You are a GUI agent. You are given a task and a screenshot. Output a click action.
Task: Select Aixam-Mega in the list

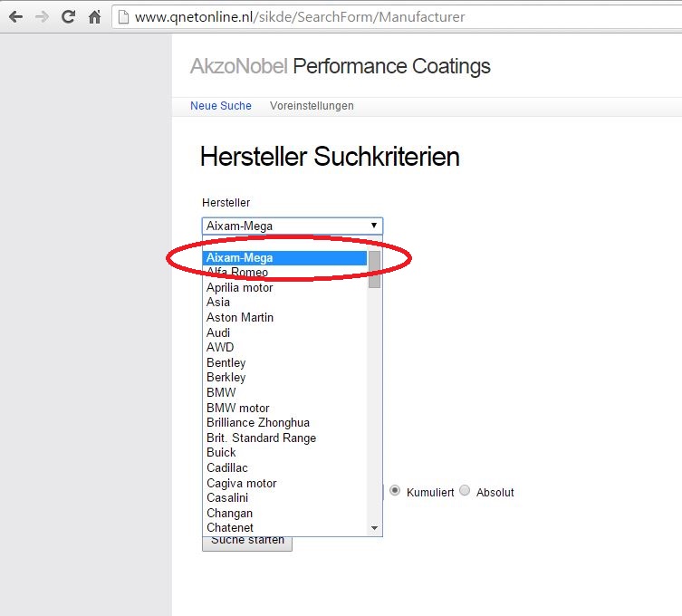tap(285, 257)
